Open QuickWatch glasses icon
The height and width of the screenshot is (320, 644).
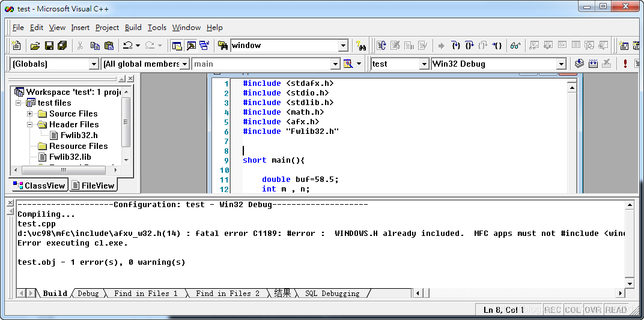[x=515, y=46]
